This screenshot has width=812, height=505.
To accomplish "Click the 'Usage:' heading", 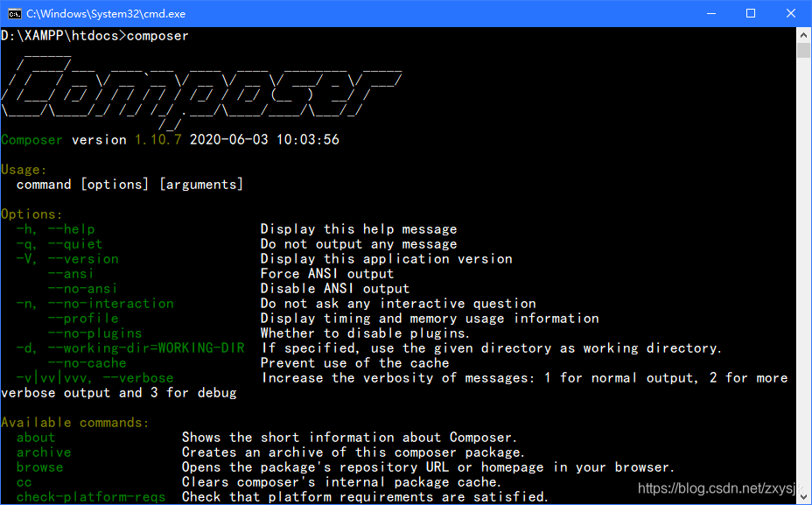I will tap(24, 170).
